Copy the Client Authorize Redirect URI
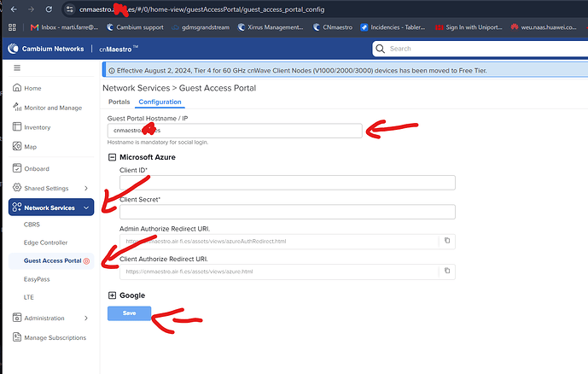This screenshot has width=588, height=374. [447, 271]
